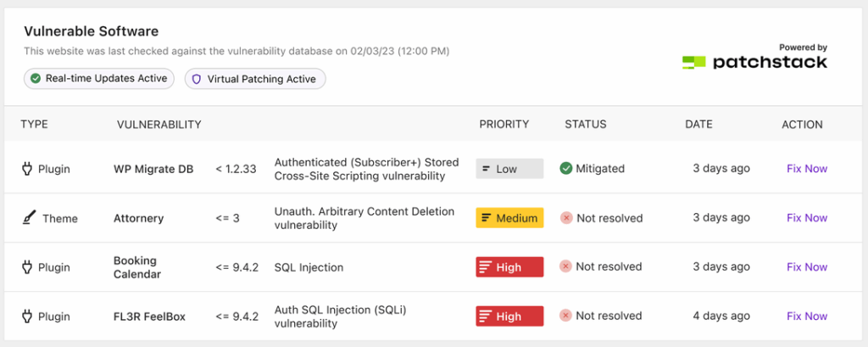Image resolution: width=868 pixels, height=347 pixels.
Task: Click the red X status icon for FL3R FeelBox
Action: (566, 316)
